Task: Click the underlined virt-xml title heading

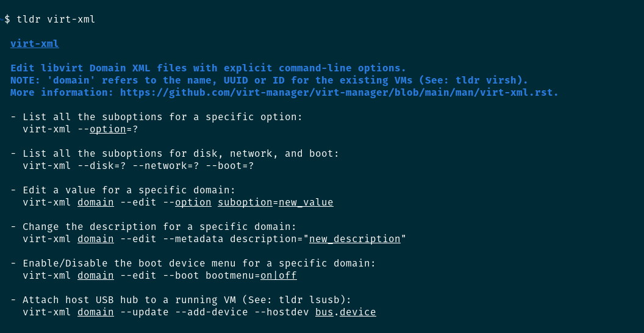Action: tap(34, 44)
